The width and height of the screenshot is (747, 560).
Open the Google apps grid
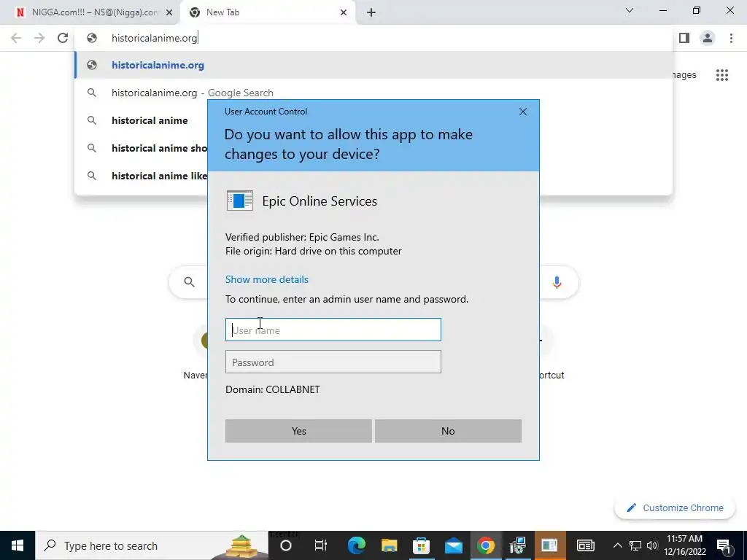[x=722, y=75]
